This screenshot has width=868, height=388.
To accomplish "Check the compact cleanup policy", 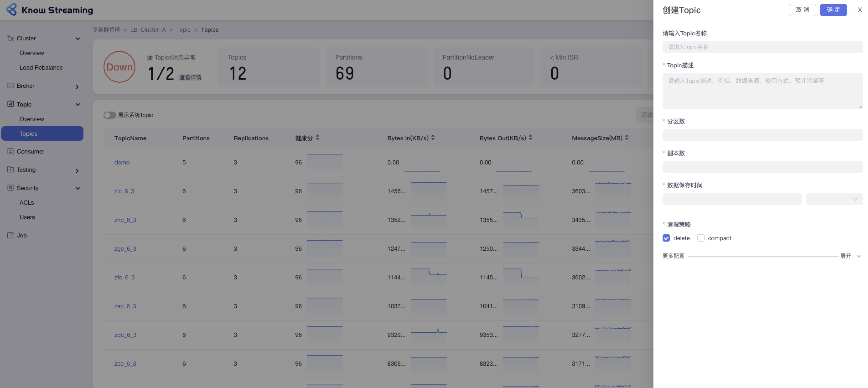I will click(x=700, y=238).
